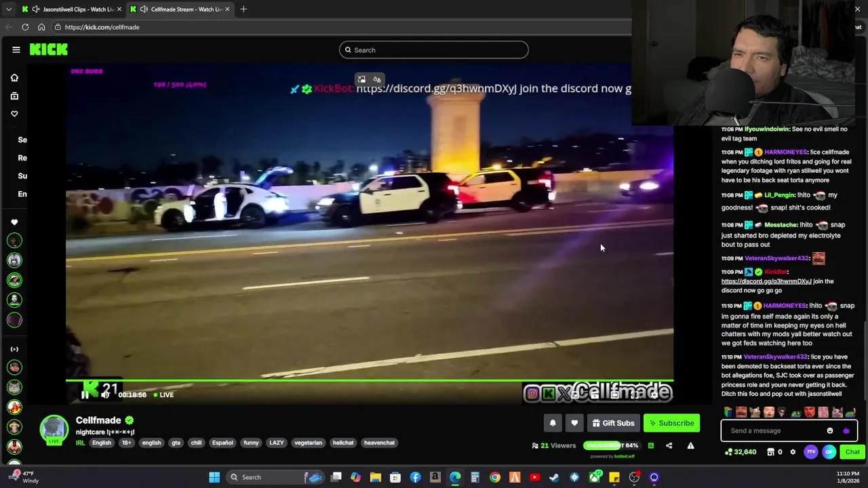The height and width of the screenshot is (488, 868).
Task: Open the GIF picker button
Action: (829, 452)
